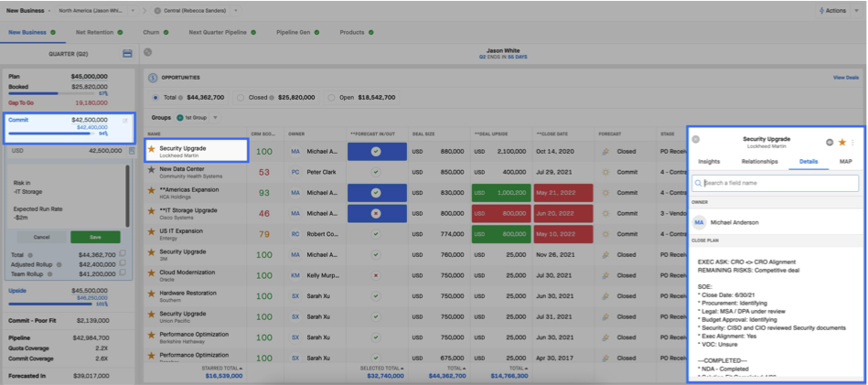This screenshot has height=385, width=868.
Task: Unstar the Hardware Restoration opportunity
Action: point(151,294)
